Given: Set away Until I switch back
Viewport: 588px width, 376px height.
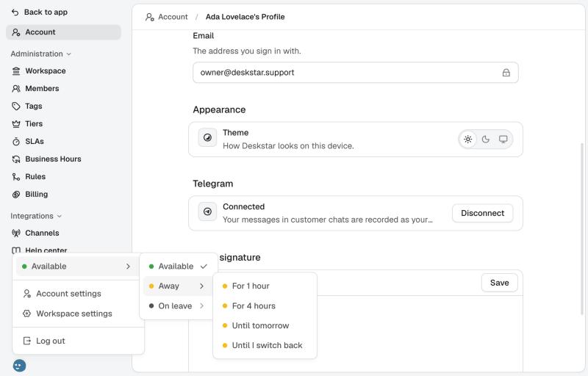Looking at the screenshot, I should coord(265,346).
